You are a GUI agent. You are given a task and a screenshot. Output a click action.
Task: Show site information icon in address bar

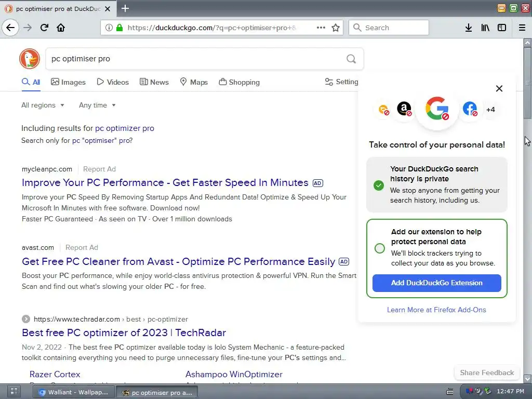point(109,28)
